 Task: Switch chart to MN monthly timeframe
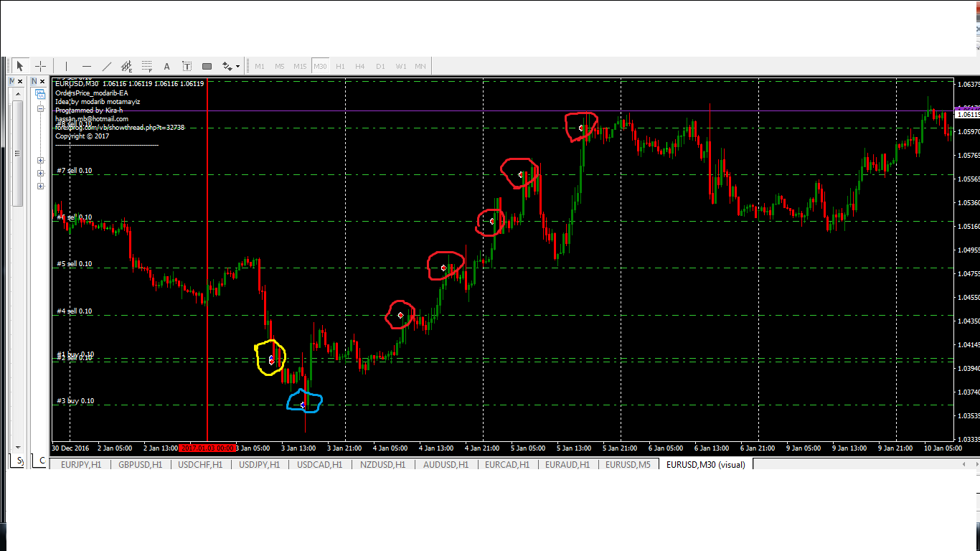(420, 66)
